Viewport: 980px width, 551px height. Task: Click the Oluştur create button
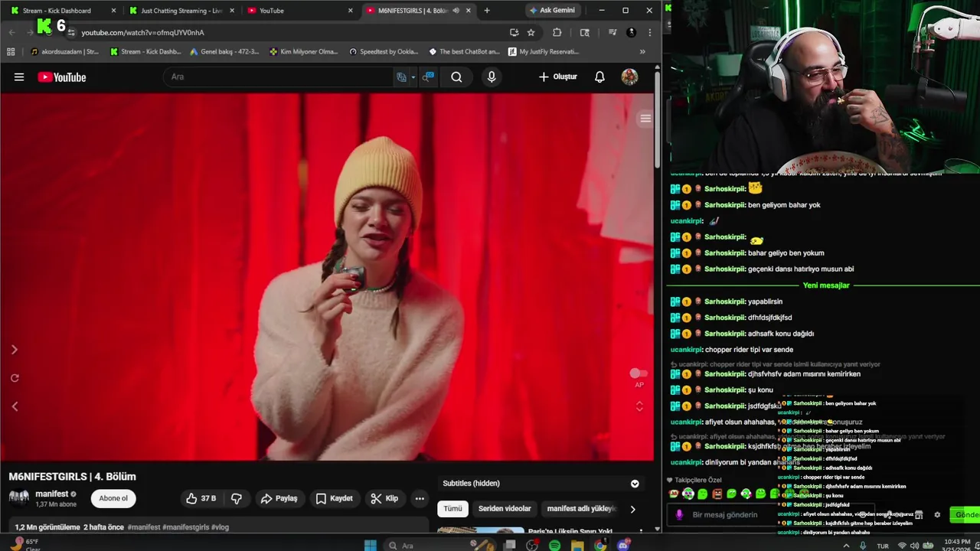(x=558, y=77)
